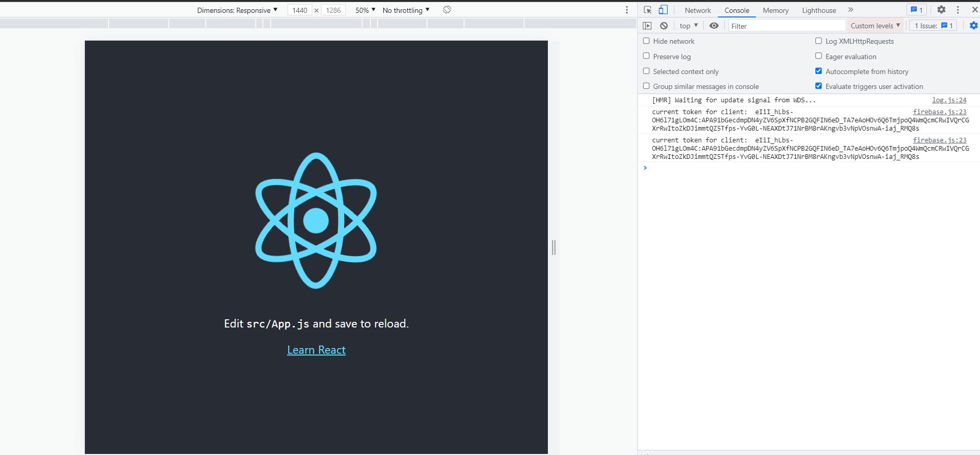Open the top JavaScript context dropdown
This screenshot has width=980, height=455.
(688, 26)
